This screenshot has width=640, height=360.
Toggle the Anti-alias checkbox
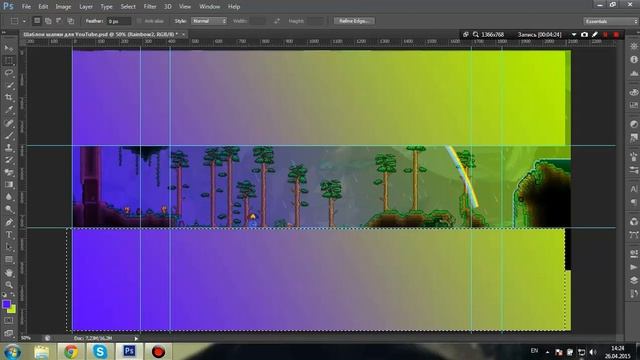click(139, 21)
